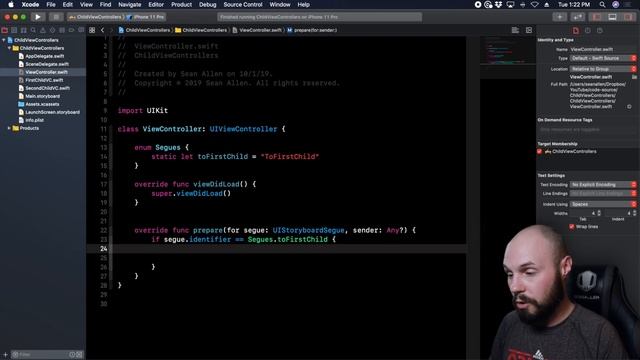
Task: Go back in editor history
Action: click(x=102, y=30)
